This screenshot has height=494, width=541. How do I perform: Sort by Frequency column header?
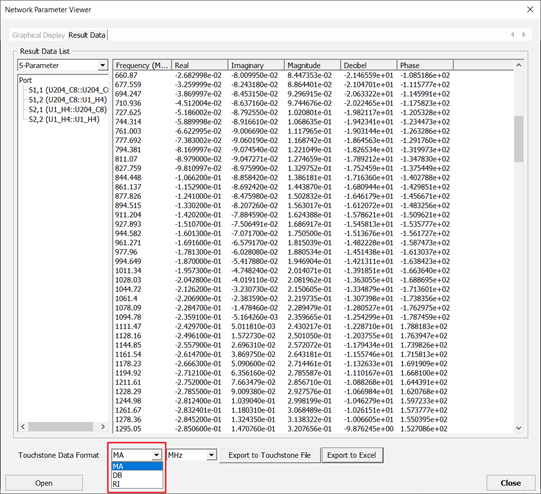click(142, 65)
